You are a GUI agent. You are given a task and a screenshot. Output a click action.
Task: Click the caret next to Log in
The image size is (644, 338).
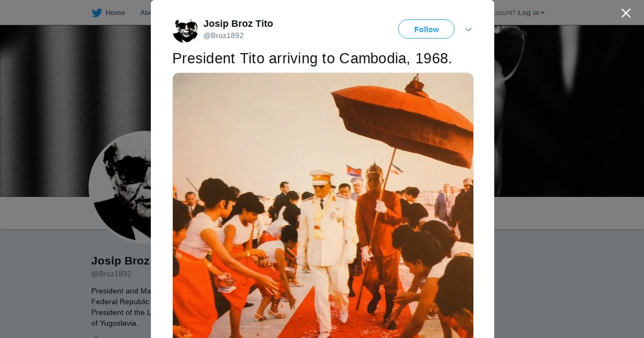[x=543, y=13]
